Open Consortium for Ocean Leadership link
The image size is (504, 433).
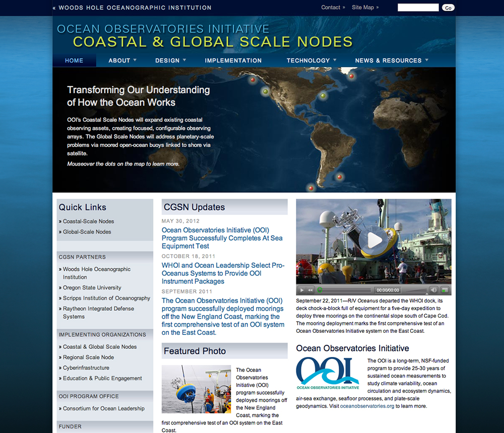103,409
